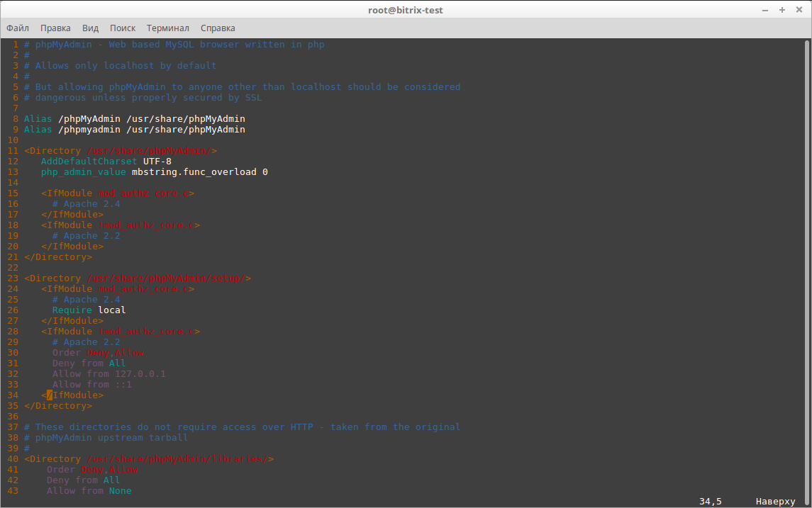Click '<IfModule !mod_authz_core.c>' on line 28
This screenshot has width=812, height=508.
[120, 332]
